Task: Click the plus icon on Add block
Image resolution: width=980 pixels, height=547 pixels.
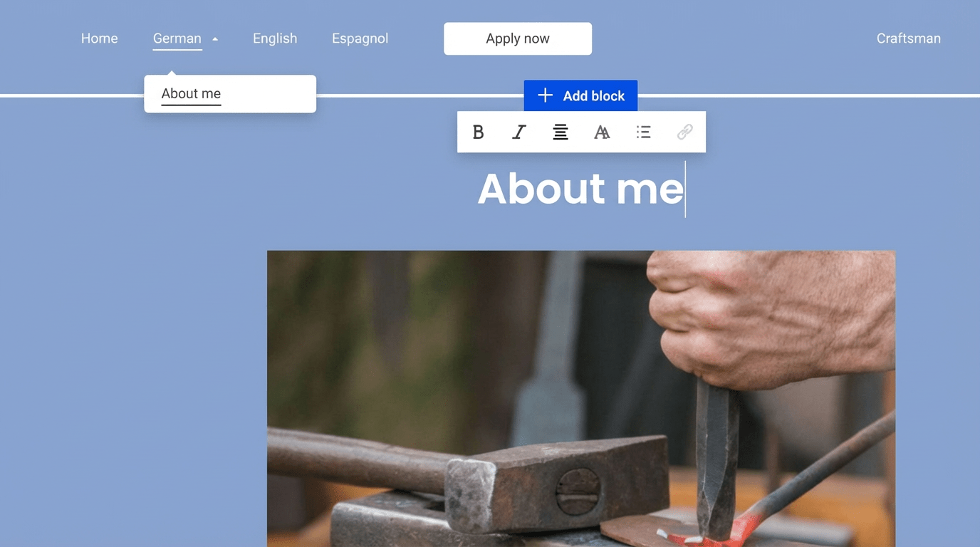Action: coord(545,95)
